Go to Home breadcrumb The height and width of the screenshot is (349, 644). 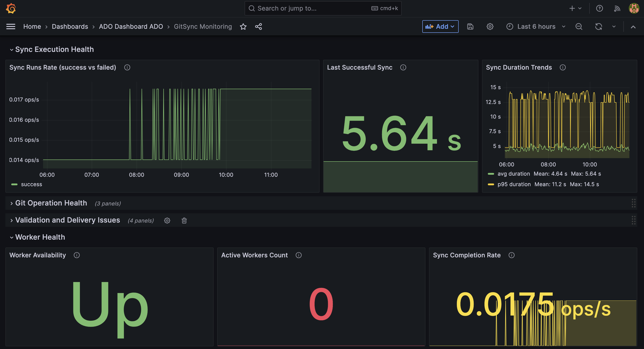coord(32,27)
